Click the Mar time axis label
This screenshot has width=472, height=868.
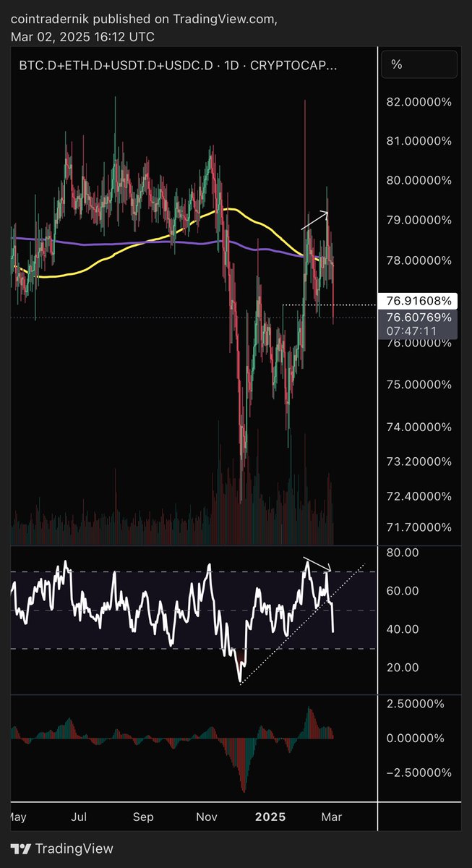click(331, 817)
